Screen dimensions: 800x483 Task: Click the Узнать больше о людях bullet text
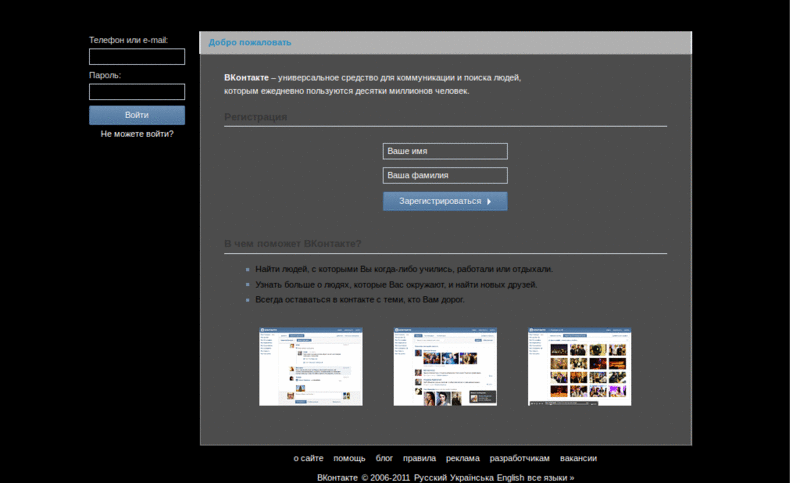(x=396, y=285)
